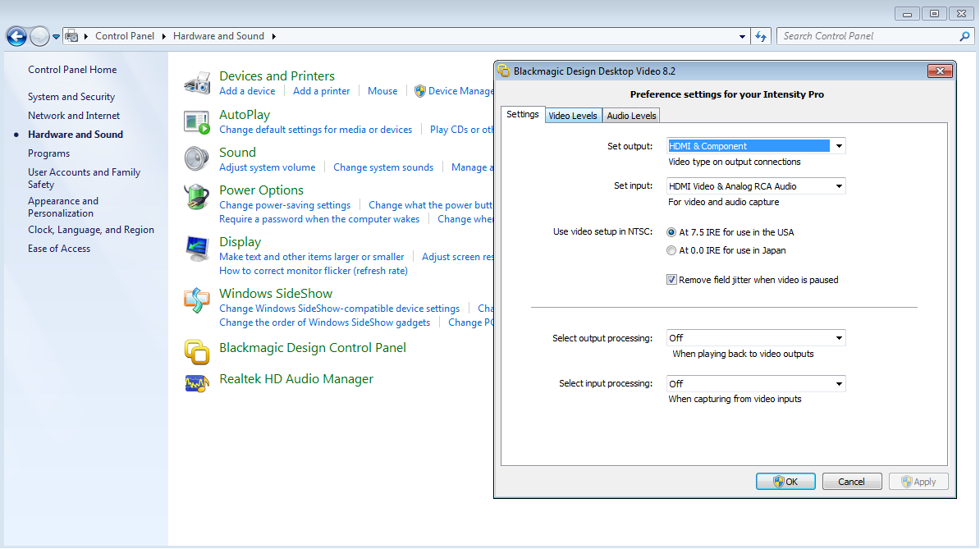Switch to the Audio Levels tab
The width and height of the screenshot is (980, 549).
[x=631, y=116]
